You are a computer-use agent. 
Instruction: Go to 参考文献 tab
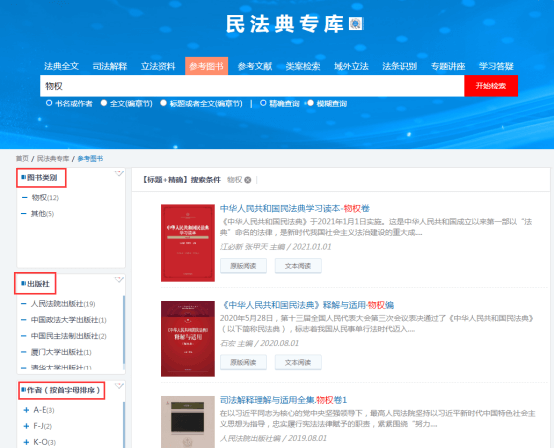255,66
